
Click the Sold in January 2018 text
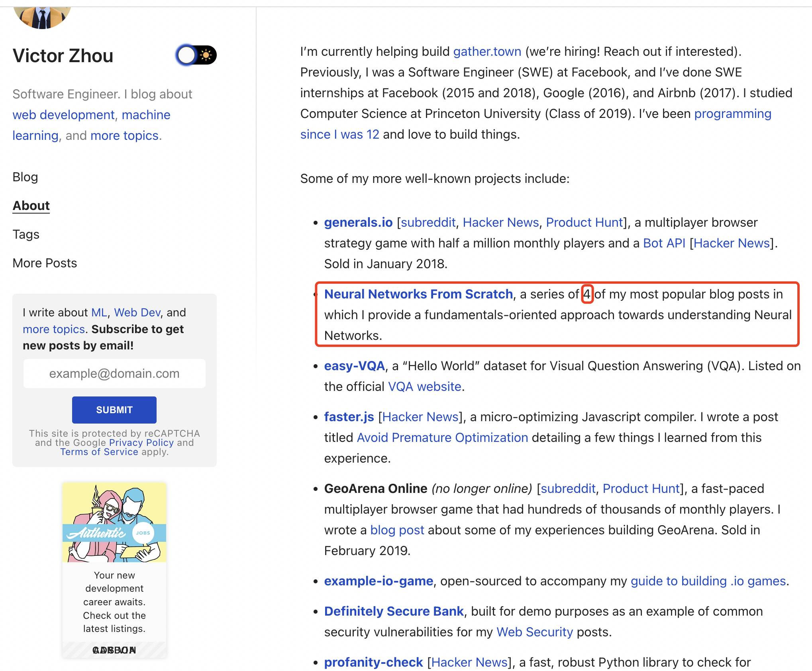click(x=386, y=264)
